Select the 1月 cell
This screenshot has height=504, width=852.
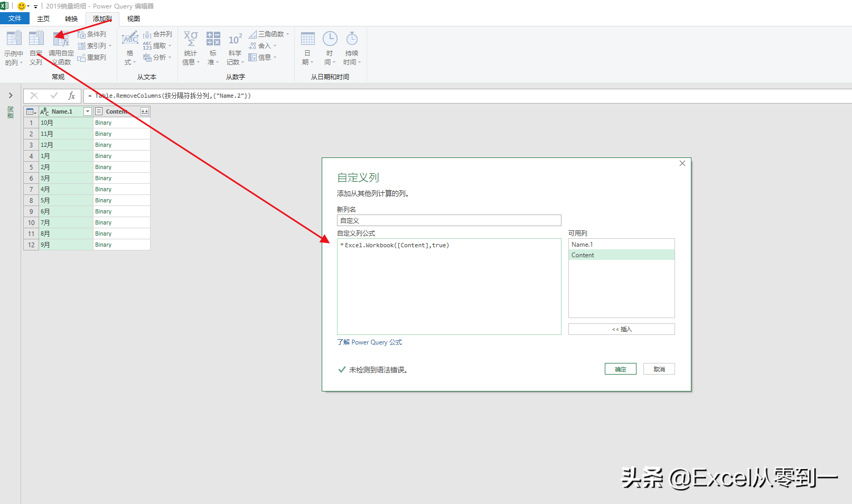pos(66,156)
